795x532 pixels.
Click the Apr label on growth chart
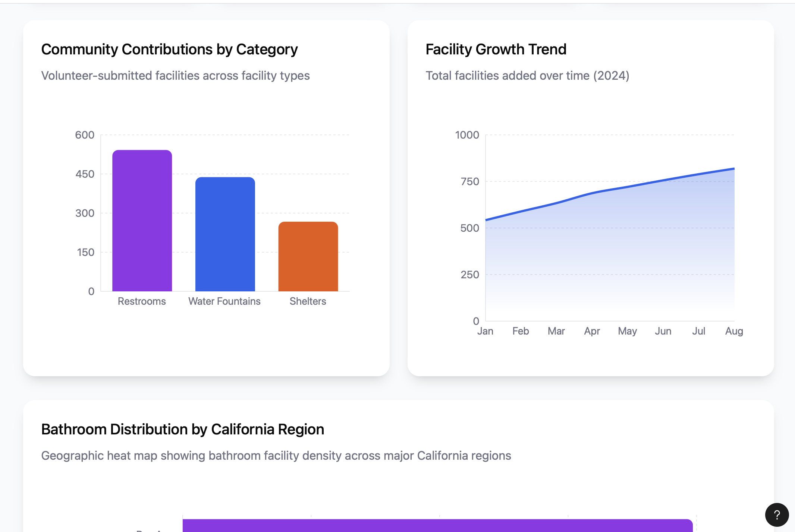(592, 331)
